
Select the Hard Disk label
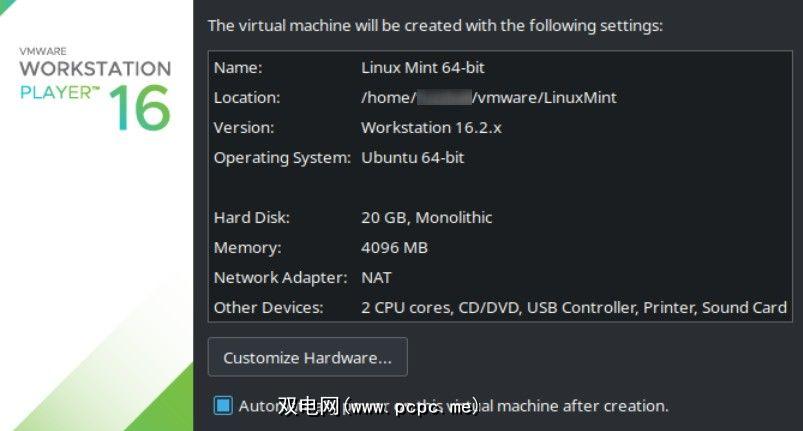tap(252, 218)
